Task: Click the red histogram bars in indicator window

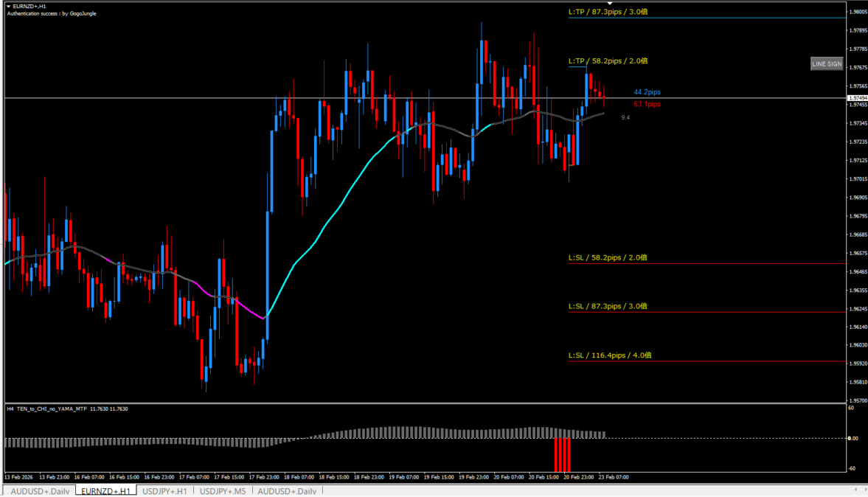Action: 562,454
